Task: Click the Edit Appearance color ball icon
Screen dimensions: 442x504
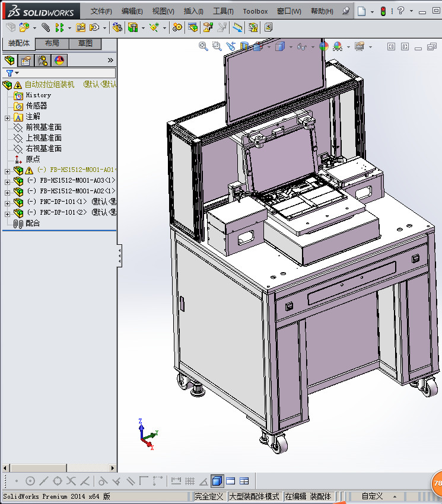Action: [323, 46]
